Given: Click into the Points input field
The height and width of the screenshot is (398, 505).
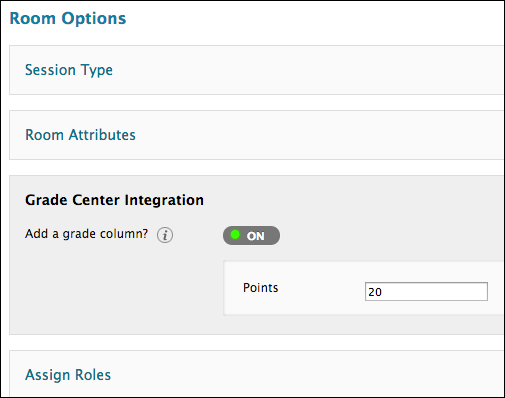Looking at the screenshot, I should click(x=426, y=291).
